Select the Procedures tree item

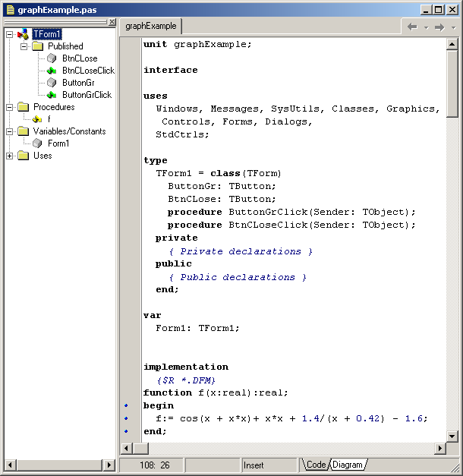pyautogui.click(x=54, y=107)
